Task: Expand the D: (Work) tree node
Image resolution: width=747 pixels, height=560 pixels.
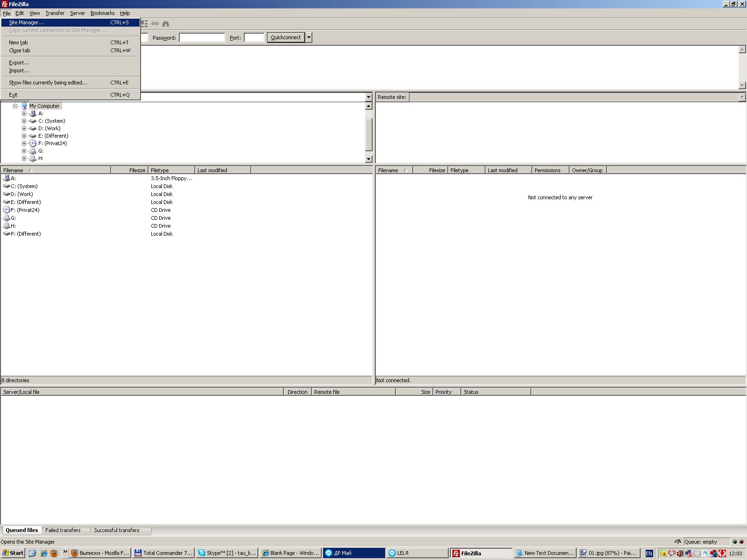Action: 24,128
